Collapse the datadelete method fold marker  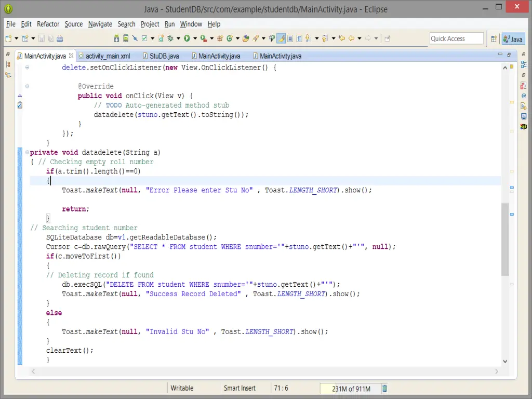click(x=27, y=152)
